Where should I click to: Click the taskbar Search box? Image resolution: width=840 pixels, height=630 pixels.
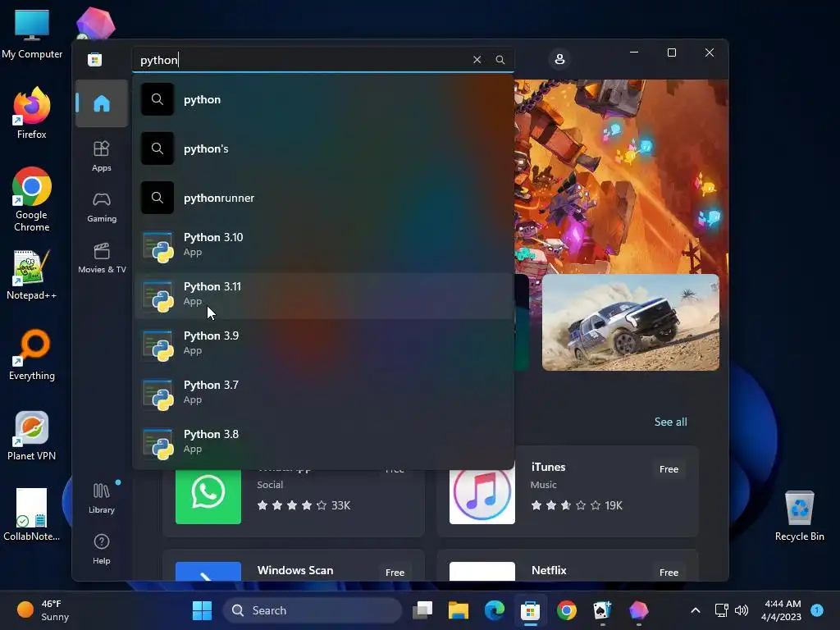point(313,610)
